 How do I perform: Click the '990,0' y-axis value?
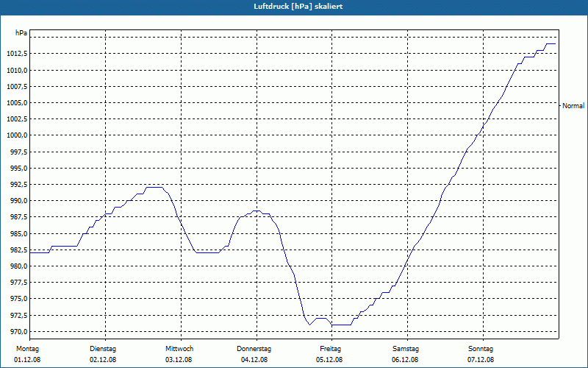pos(18,201)
